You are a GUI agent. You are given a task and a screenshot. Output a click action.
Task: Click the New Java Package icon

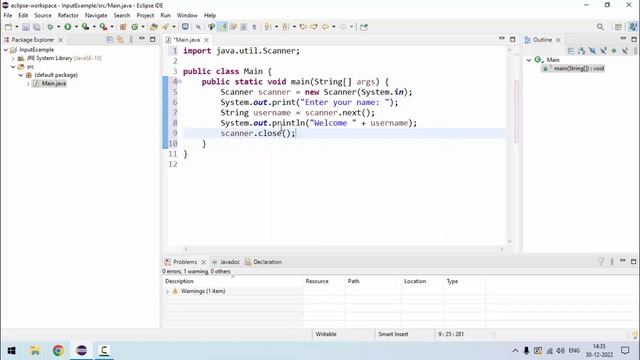pos(123,27)
